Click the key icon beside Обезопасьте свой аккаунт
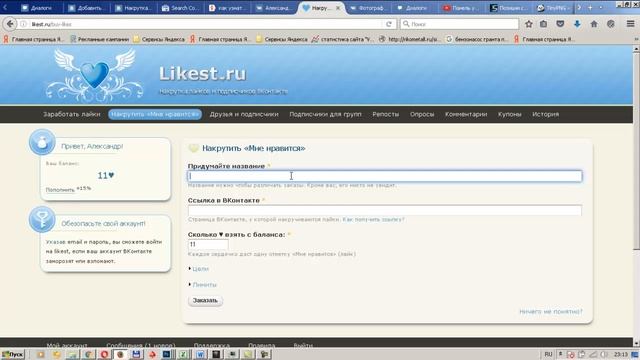Screen dimensions: 640x360 coord(42,219)
